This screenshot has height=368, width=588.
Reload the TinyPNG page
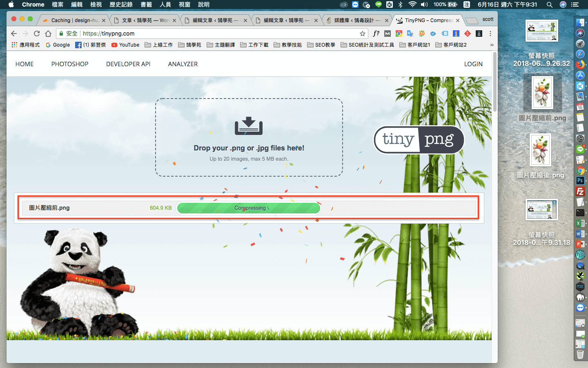(37, 34)
